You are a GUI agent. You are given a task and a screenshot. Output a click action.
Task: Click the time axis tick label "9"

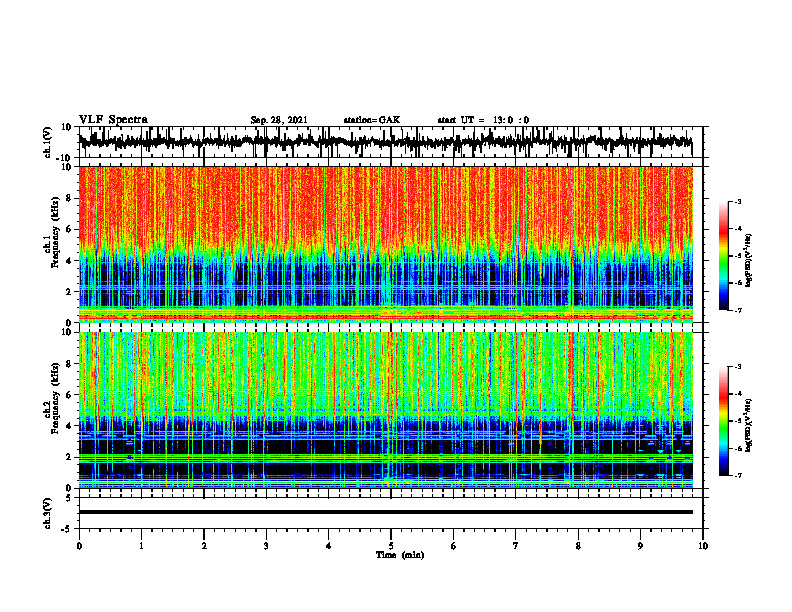[640, 546]
